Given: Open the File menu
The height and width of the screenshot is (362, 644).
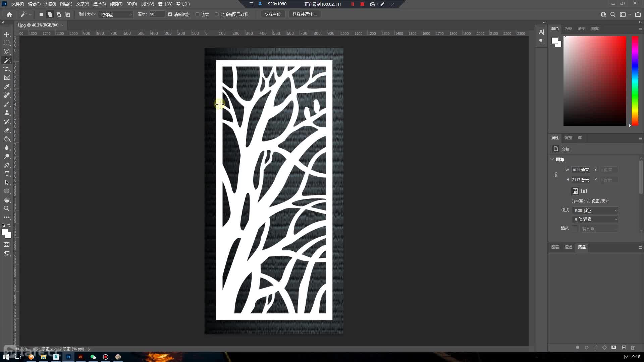Looking at the screenshot, I should (x=18, y=4).
